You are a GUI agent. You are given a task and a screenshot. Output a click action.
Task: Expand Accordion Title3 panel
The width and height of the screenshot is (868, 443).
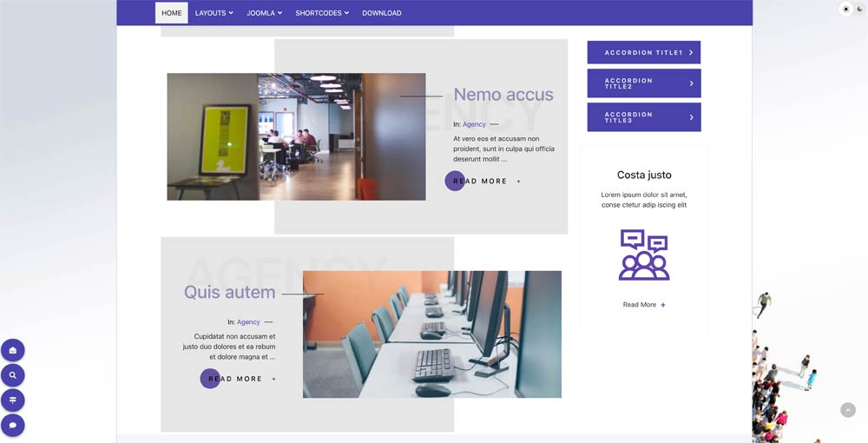[x=644, y=117]
